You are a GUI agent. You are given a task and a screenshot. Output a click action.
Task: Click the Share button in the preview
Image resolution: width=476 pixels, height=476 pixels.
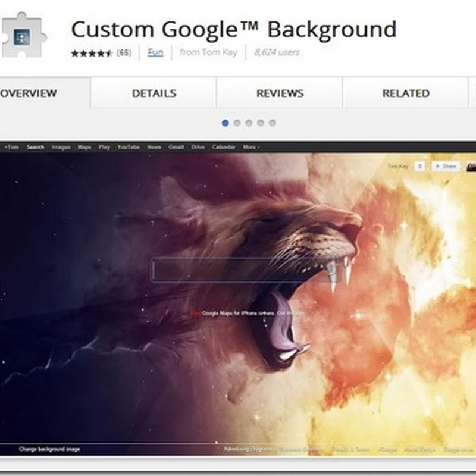point(446,167)
